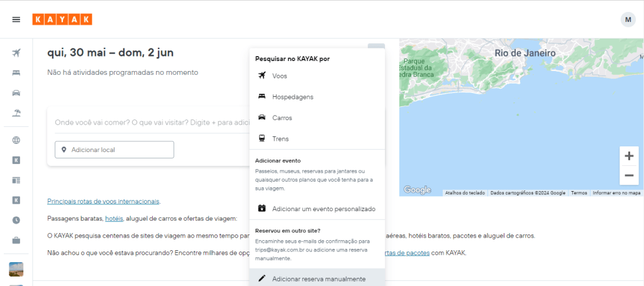Select Carros in the popup menu

coord(317,118)
